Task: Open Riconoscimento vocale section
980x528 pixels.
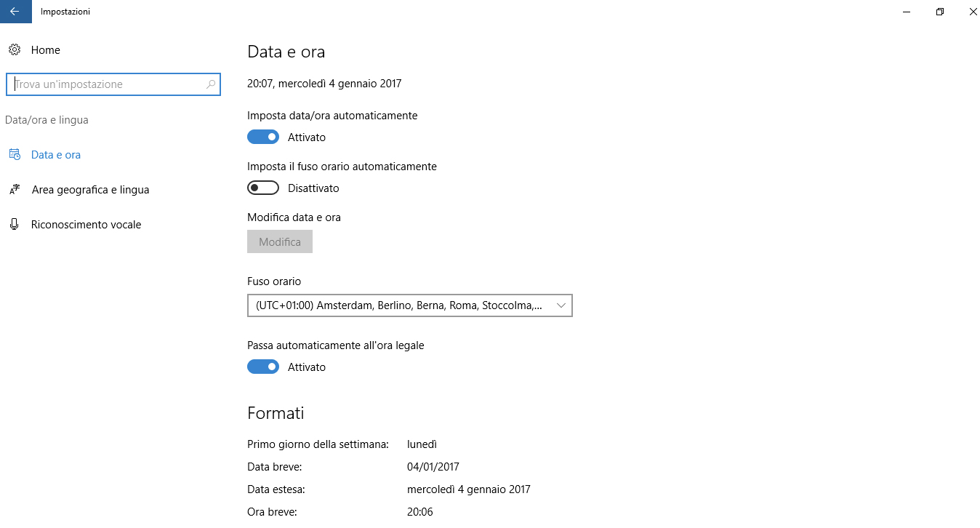Action: pyautogui.click(x=86, y=225)
